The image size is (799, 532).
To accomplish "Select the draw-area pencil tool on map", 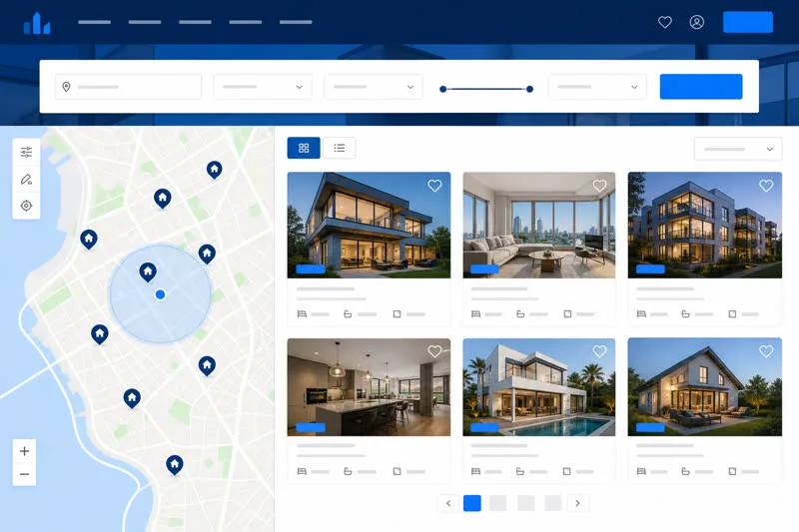I will tap(26, 180).
